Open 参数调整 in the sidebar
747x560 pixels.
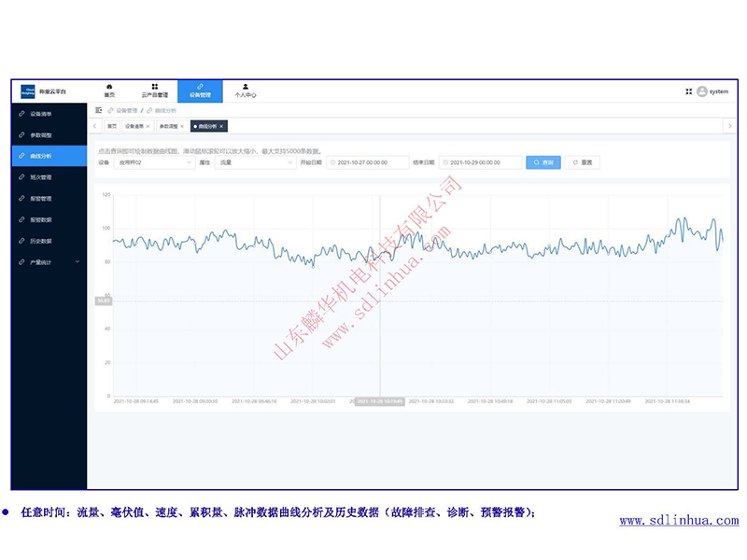coord(49,135)
